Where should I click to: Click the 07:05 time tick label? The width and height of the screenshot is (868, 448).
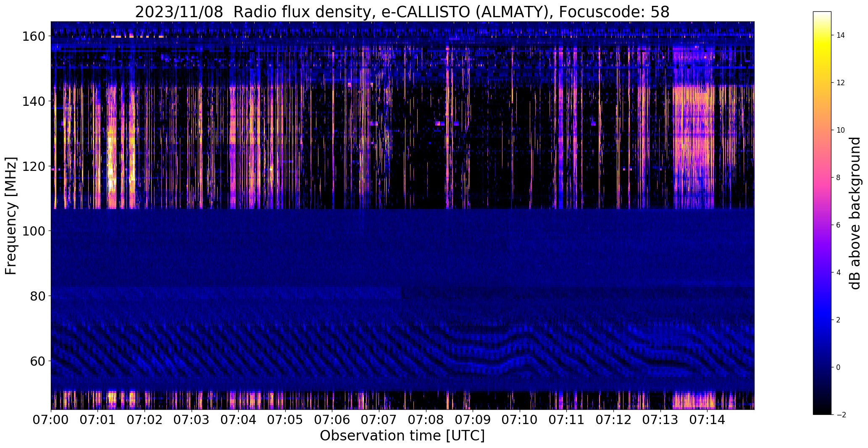tap(286, 419)
